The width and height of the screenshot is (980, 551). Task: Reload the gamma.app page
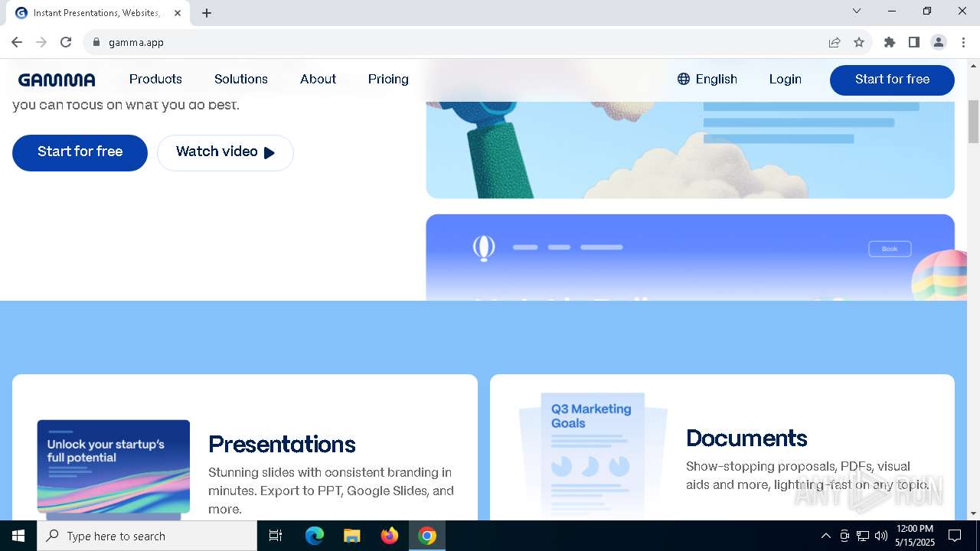point(66,42)
